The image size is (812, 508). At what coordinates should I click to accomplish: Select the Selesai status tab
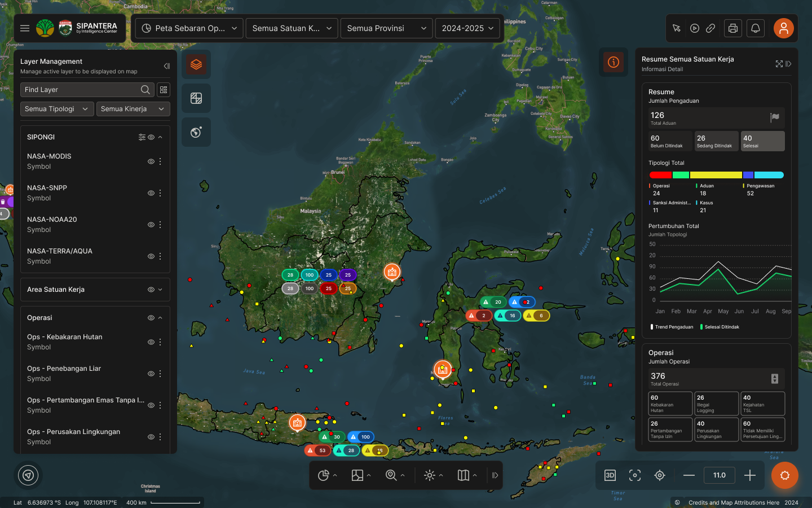[762, 141]
